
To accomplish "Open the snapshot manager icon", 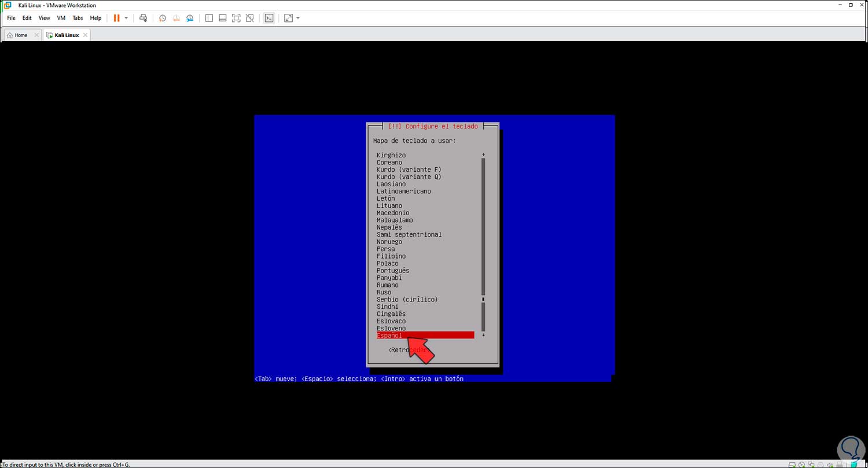I will pos(190,18).
